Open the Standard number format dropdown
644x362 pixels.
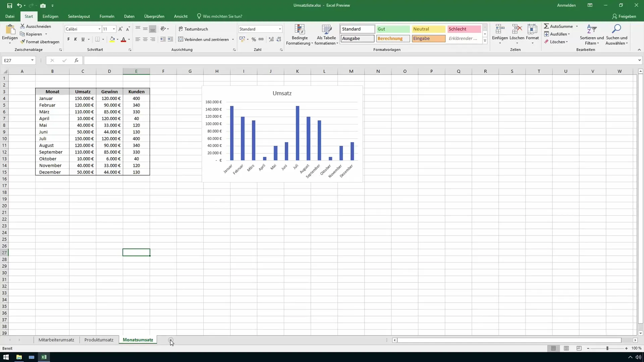[280, 29]
